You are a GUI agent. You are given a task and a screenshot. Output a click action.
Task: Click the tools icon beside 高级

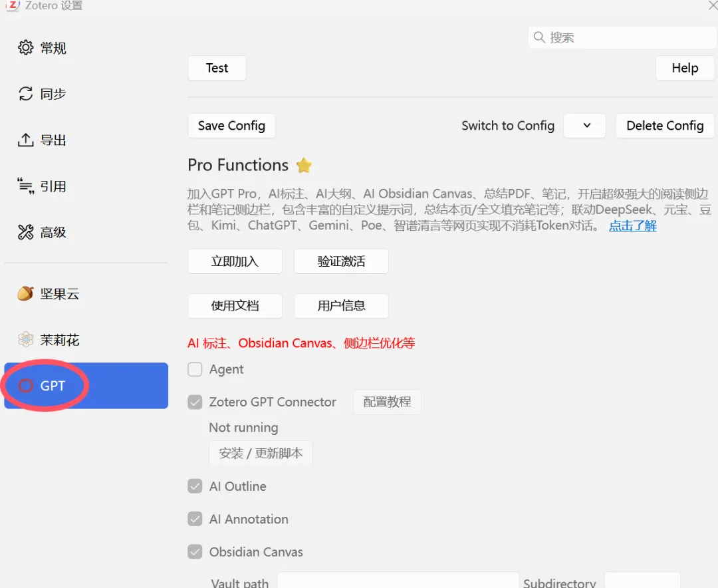coord(26,232)
